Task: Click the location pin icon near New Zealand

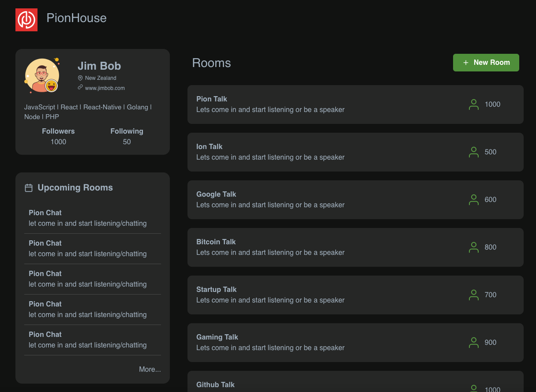Action: click(x=80, y=78)
